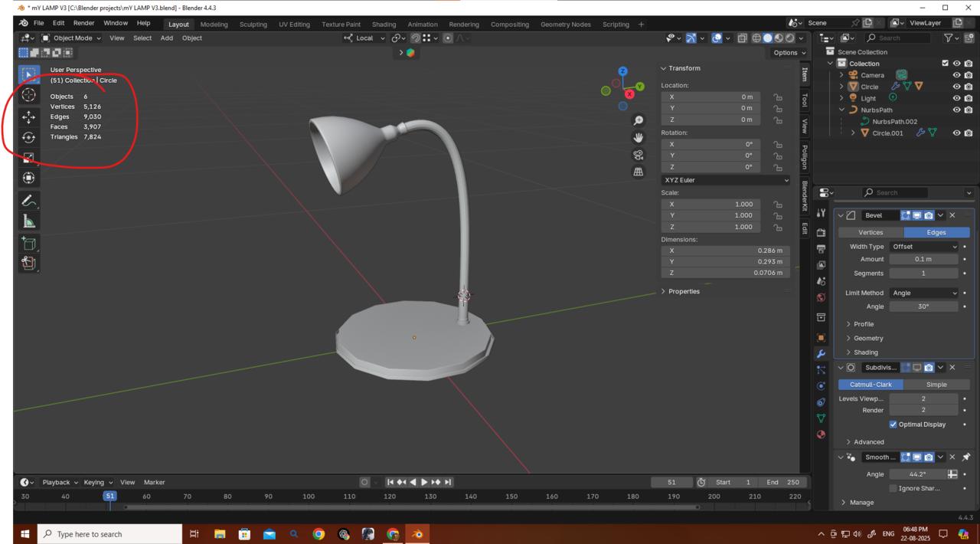Image resolution: width=980 pixels, height=544 pixels.
Task: Open XYZ Euler rotation mode dropdown
Action: [x=725, y=180]
